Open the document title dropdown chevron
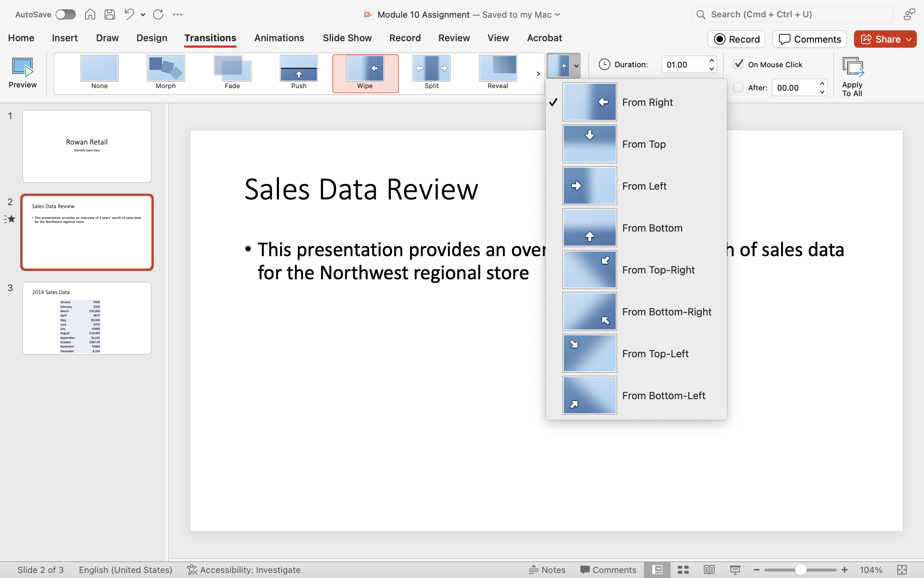Viewport: 924px width, 578px height. pyautogui.click(x=557, y=14)
